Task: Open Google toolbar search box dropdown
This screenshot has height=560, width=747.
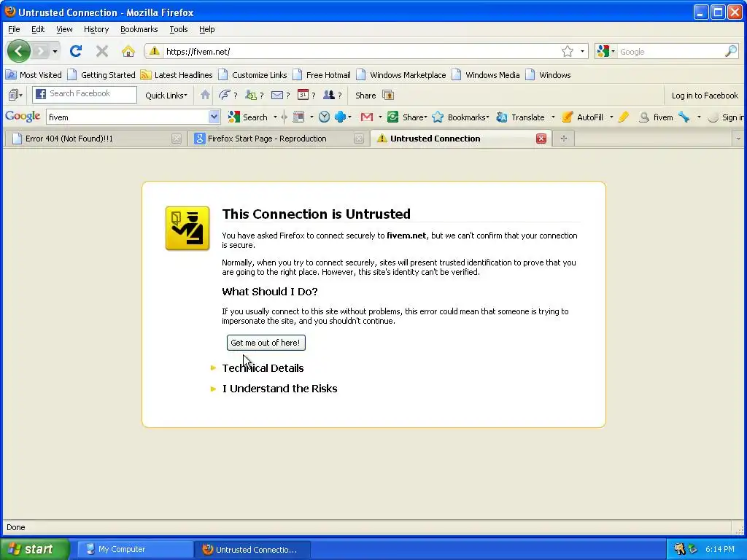Action: click(214, 117)
